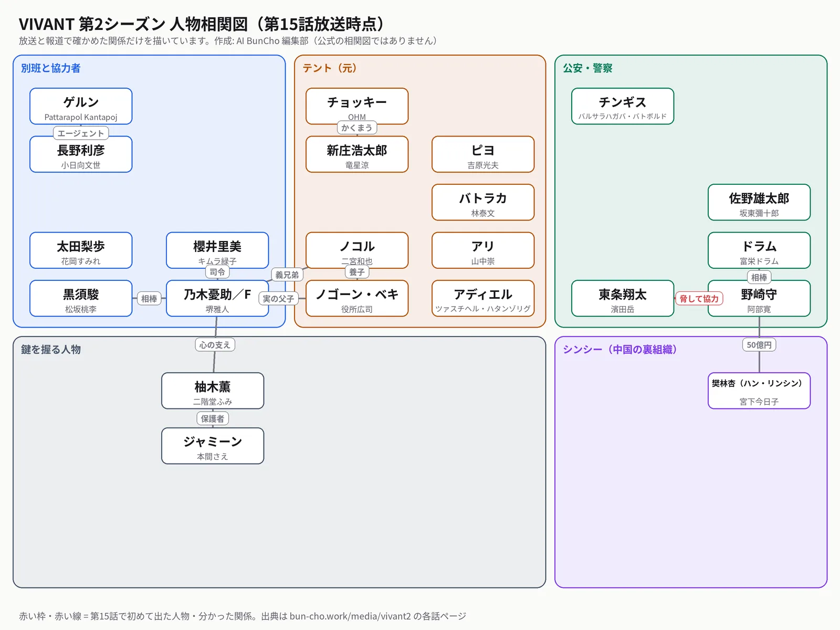
Task: Select the ノコル character card
Action: click(x=357, y=250)
